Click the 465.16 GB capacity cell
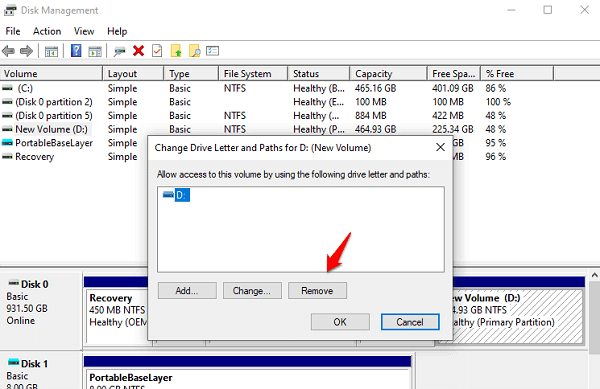This screenshot has width=600, height=389. click(375, 88)
